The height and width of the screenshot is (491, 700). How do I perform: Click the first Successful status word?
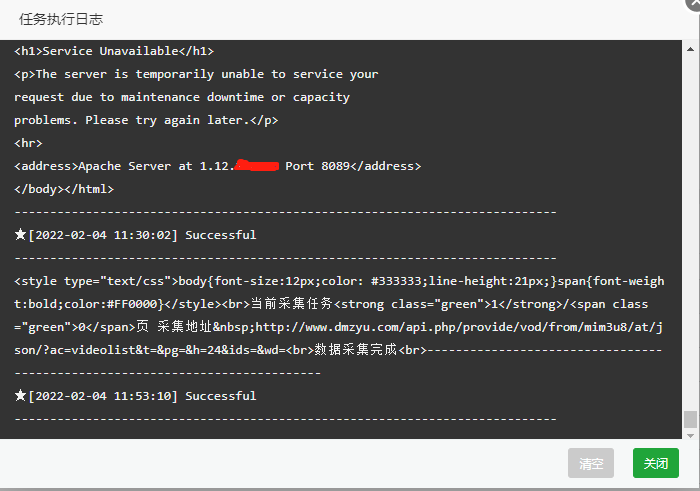click(221, 235)
